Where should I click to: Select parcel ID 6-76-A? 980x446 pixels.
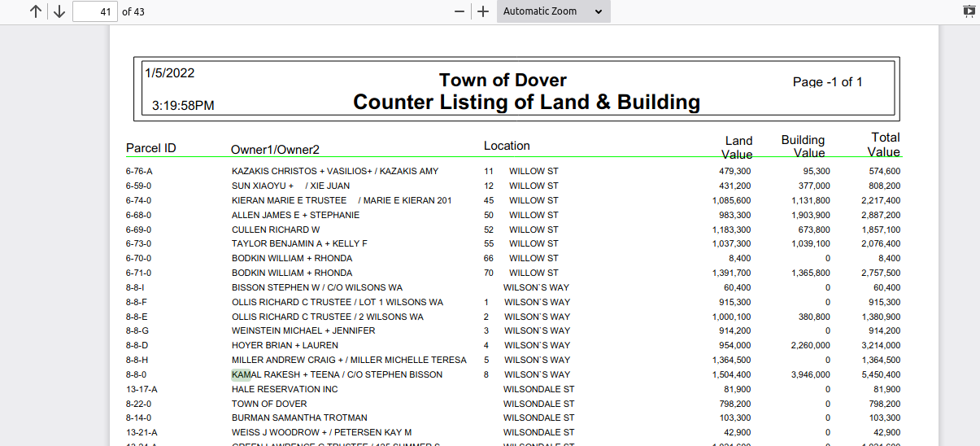click(x=139, y=172)
